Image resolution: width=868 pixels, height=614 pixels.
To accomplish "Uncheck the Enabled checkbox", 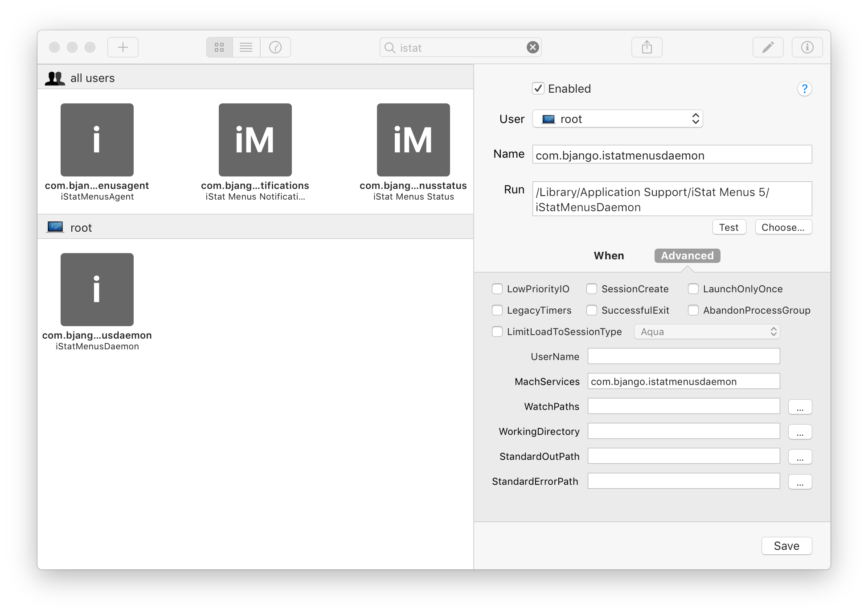I will tap(538, 89).
